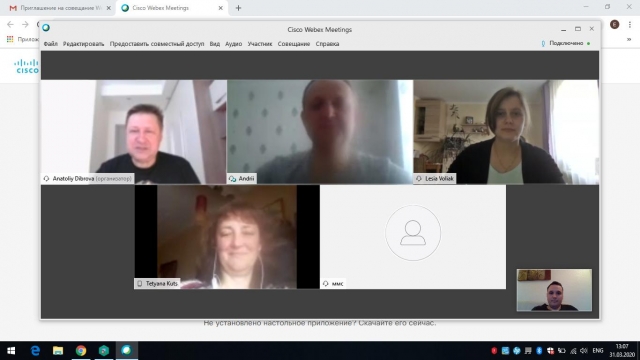Click device icon next to Tetyana Kuts
The height and width of the screenshot is (360, 640).
140,283
